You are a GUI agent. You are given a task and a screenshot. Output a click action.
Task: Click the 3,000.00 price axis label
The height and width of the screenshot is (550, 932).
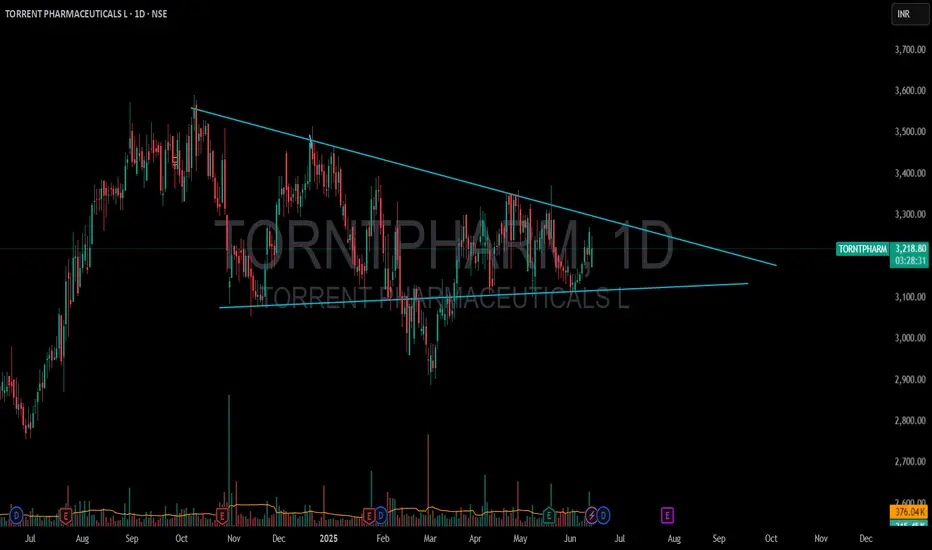910,338
